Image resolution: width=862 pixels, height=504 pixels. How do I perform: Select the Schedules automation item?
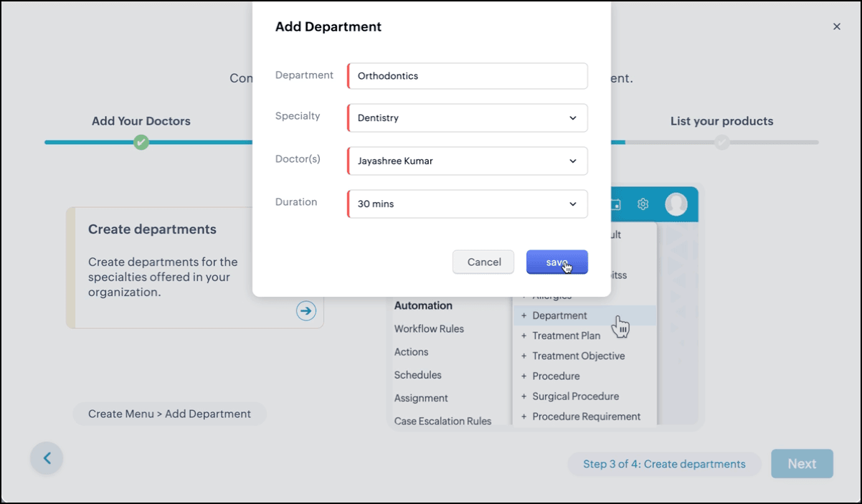click(417, 375)
